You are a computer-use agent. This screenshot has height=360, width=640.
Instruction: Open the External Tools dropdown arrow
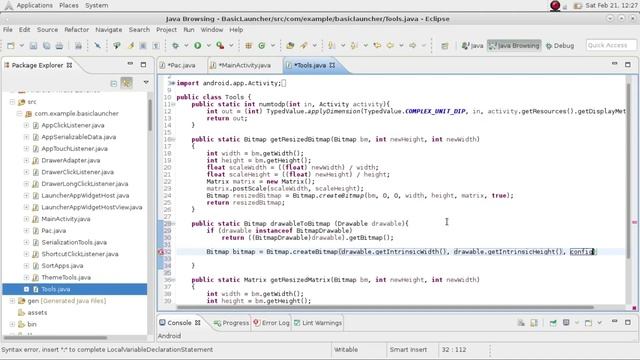coord(231,46)
